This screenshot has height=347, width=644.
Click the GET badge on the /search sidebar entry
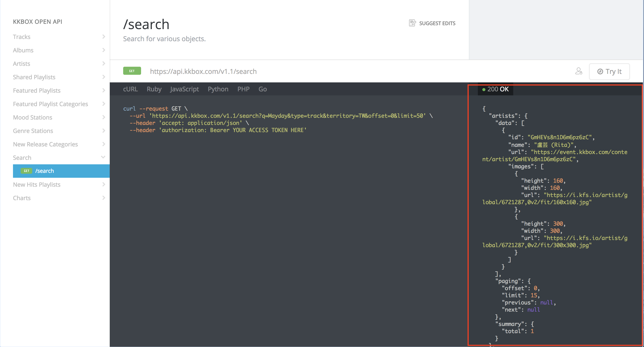(26, 171)
